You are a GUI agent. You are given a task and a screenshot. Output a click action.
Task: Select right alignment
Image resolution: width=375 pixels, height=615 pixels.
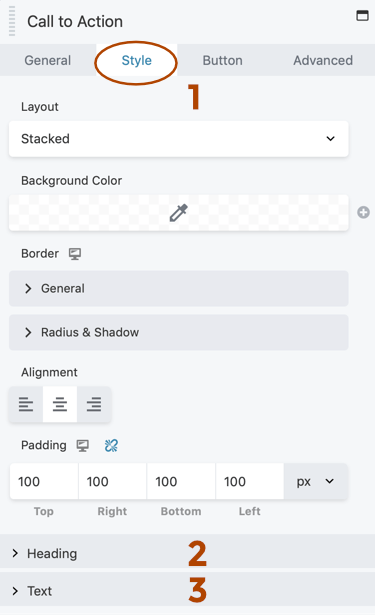point(94,404)
